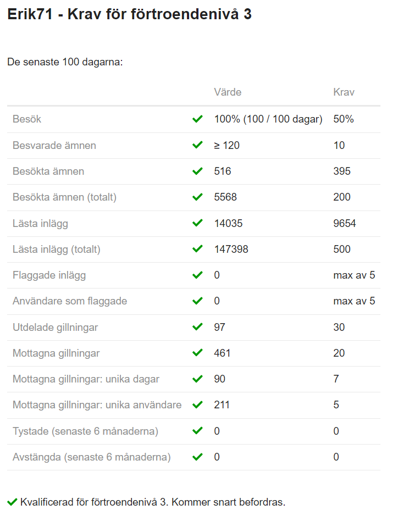The width and height of the screenshot is (420, 521).
Task: Click the 100% (100 / 100 dagar) value
Action: coord(268,119)
